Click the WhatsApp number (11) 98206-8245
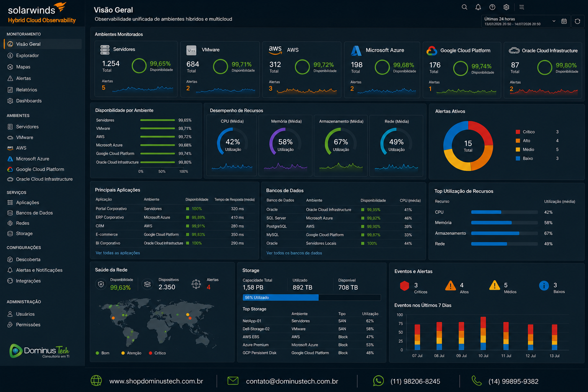Image resolution: width=588 pixels, height=392 pixels. click(415, 381)
